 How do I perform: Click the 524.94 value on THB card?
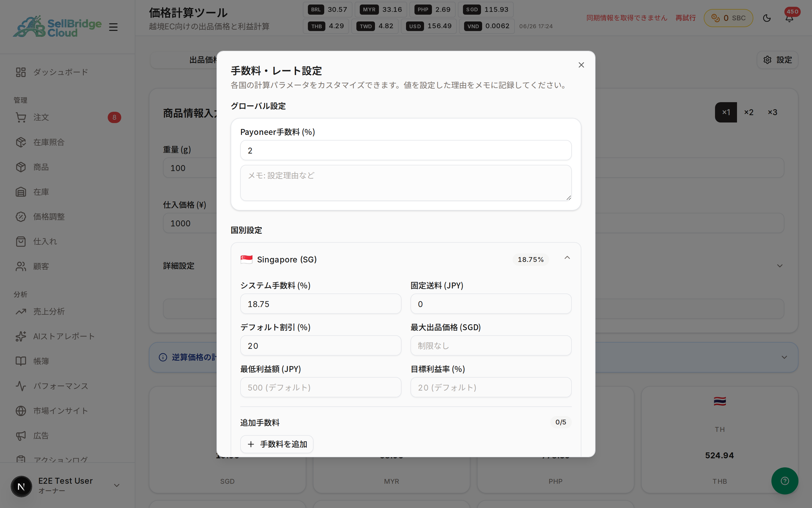point(720,455)
